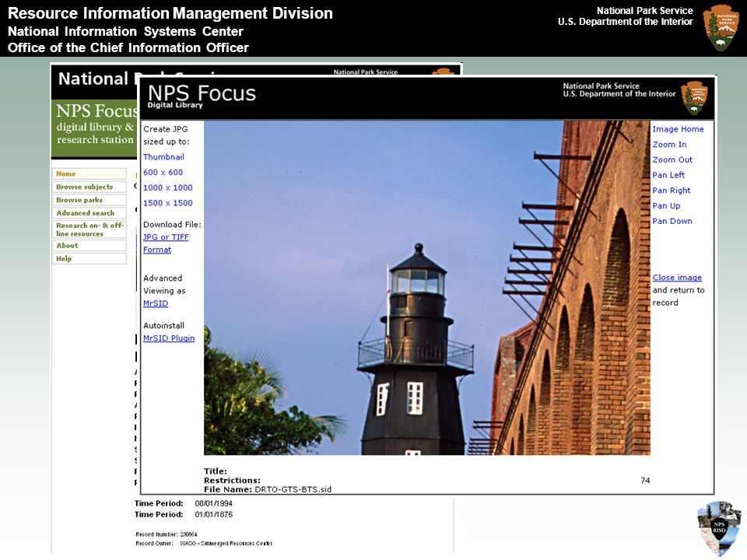This screenshot has width=747, height=560.
Task: Open Research on- & off-line resources
Action: tap(89, 229)
